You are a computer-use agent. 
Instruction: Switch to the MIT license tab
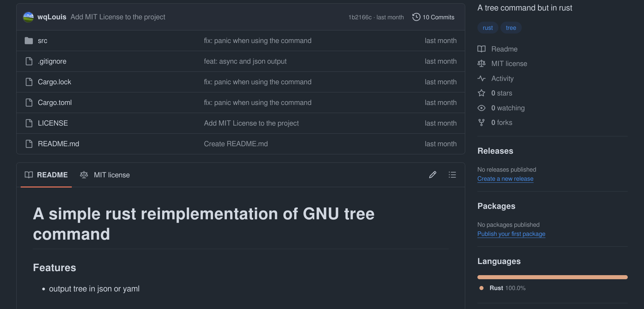(x=105, y=175)
